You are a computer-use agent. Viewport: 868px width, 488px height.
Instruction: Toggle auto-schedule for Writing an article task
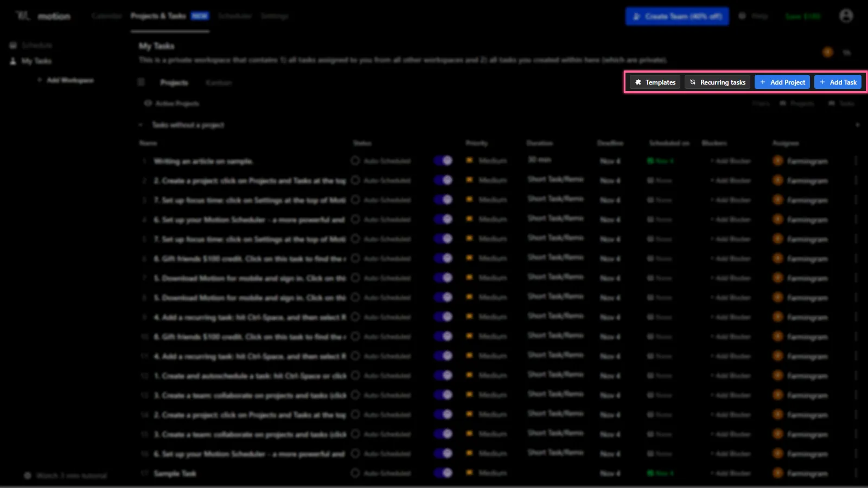(443, 160)
